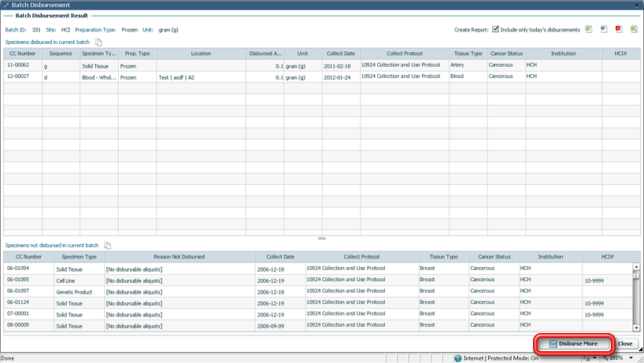Click Reason Not Disbursed column header

[x=180, y=257]
